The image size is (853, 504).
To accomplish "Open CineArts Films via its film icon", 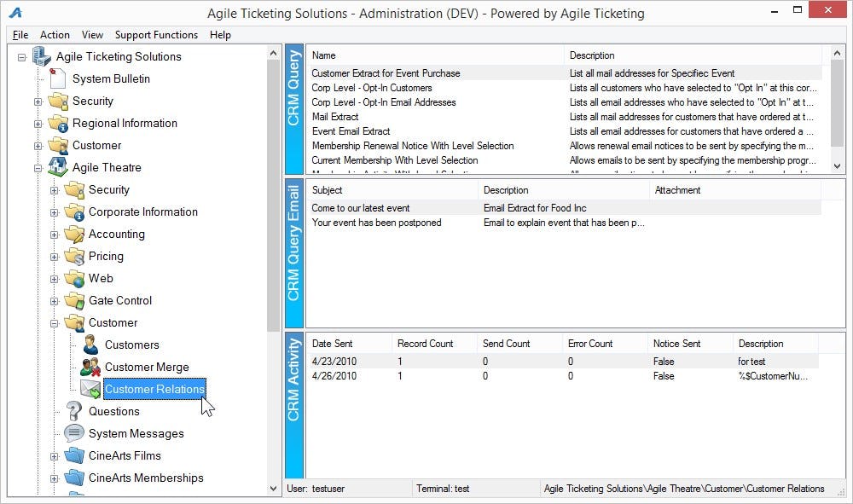I will [x=73, y=455].
